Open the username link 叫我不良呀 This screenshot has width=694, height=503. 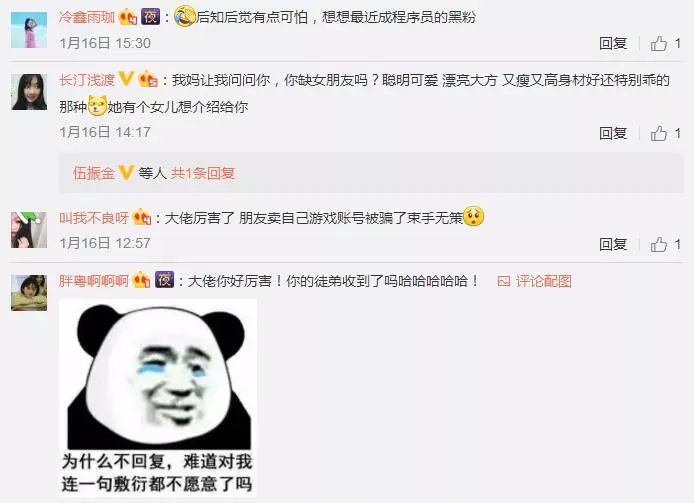[94, 218]
